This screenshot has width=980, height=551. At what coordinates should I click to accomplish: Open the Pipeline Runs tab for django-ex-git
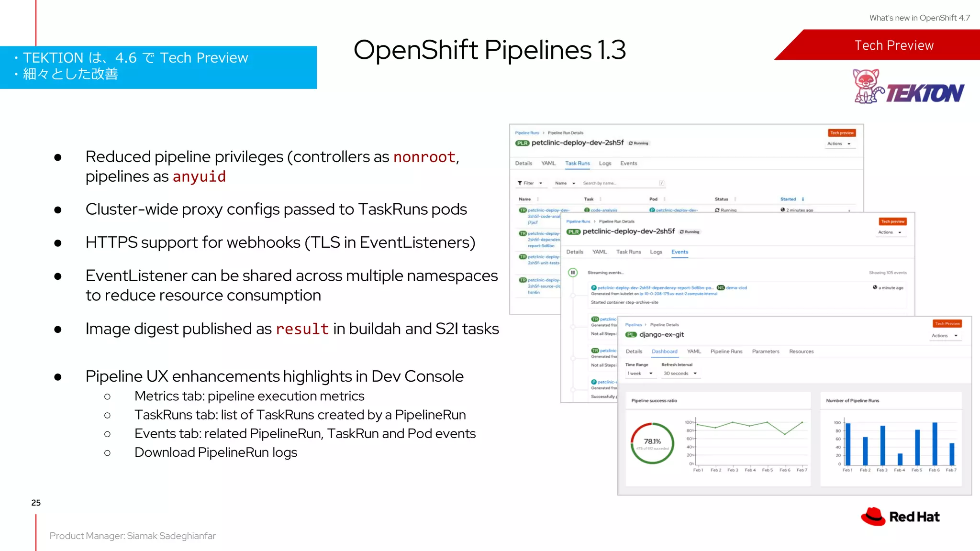point(726,352)
